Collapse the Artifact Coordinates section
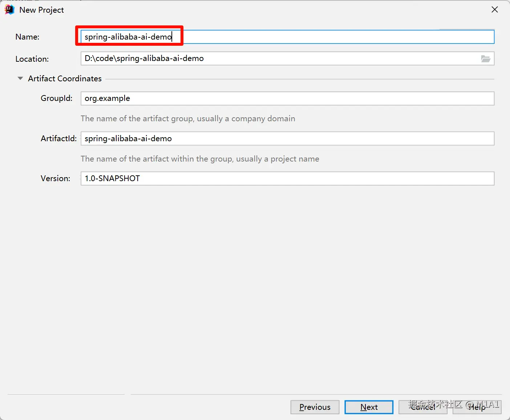510x420 pixels. [20, 78]
